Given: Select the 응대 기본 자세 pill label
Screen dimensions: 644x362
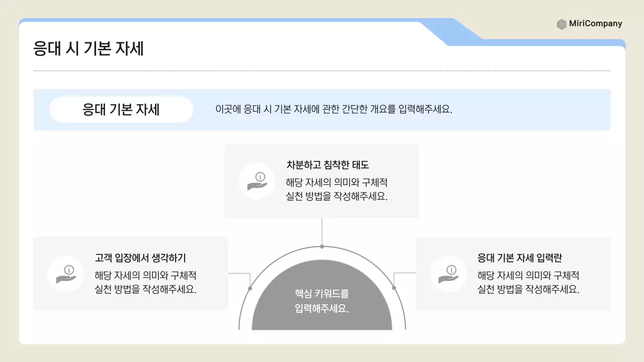Looking at the screenshot, I should 121,109.
